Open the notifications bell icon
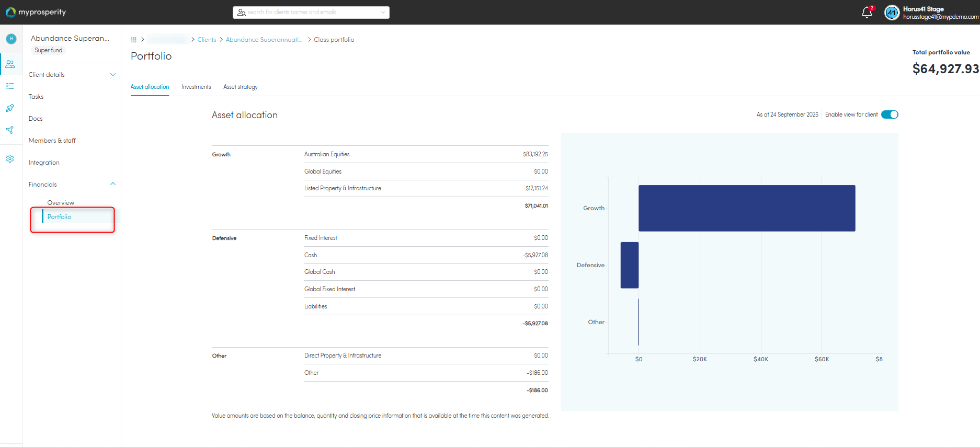This screenshot has height=448, width=980. tap(867, 12)
